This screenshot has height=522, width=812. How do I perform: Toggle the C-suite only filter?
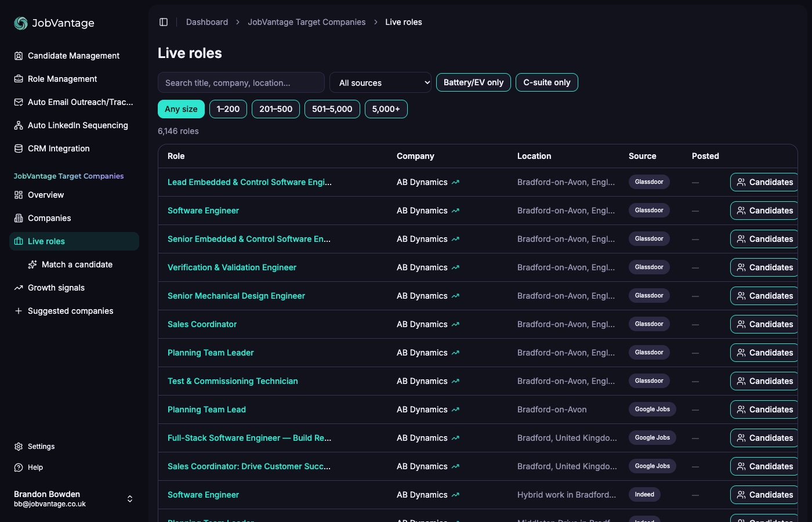click(547, 82)
